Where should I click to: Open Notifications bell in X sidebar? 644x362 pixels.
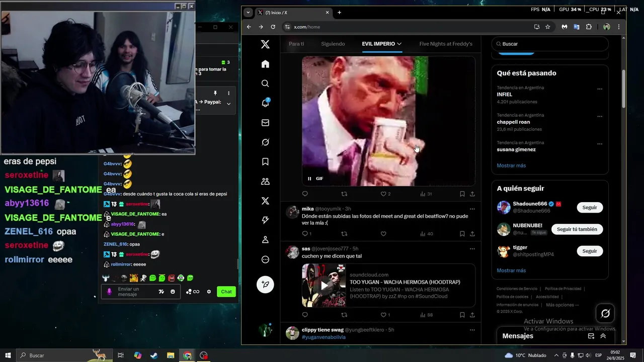point(265,103)
